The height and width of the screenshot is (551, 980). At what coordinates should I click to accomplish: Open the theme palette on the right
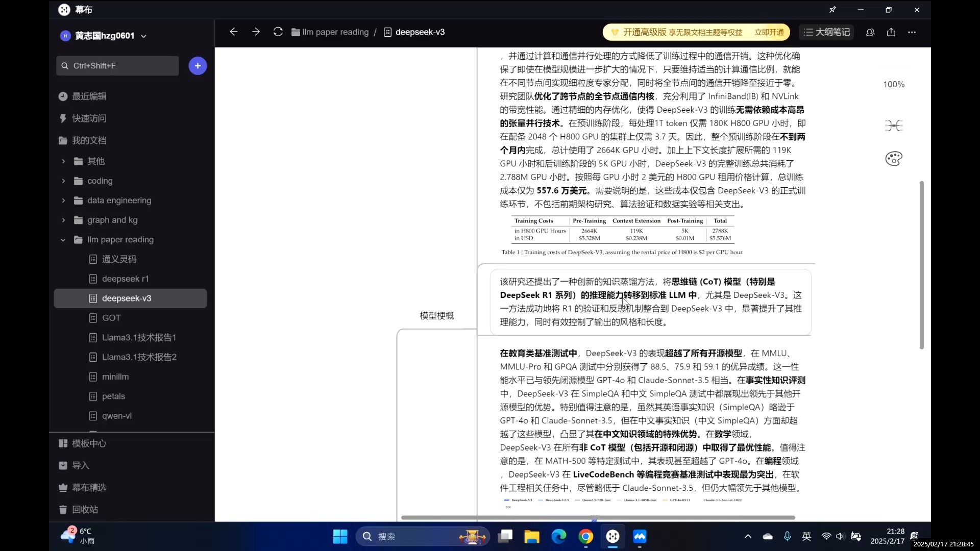894,159
